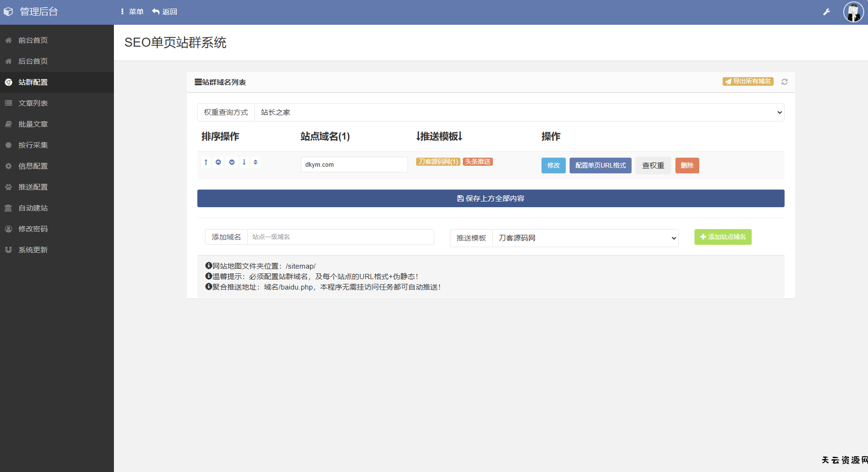Click the circled chevron-up sort icon
This screenshot has height=472, width=868.
(x=218, y=162)
